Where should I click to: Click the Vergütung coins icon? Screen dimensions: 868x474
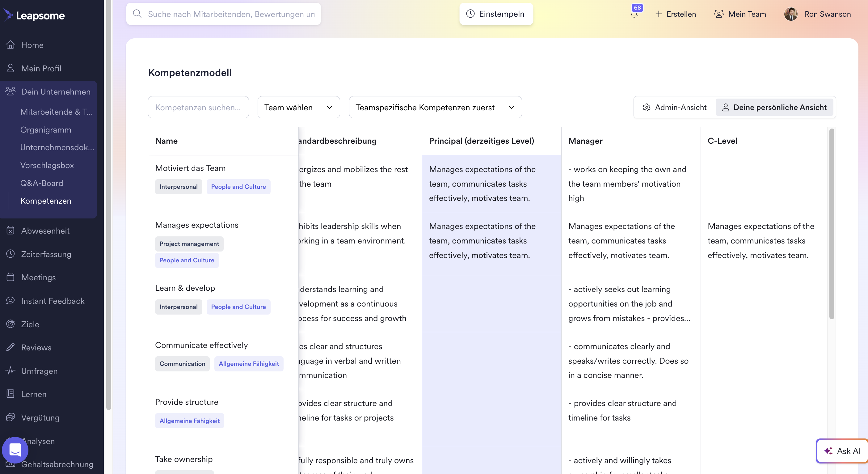11,417
